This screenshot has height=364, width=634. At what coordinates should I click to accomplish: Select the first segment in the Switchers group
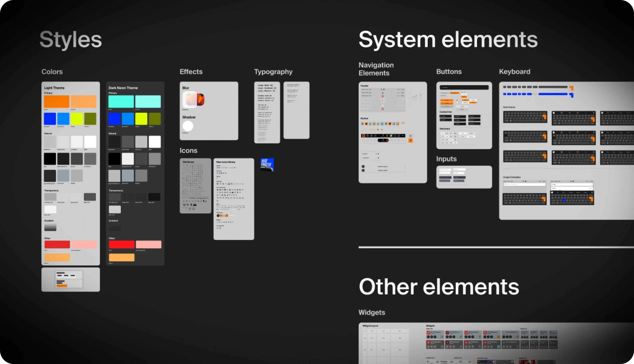(443, 133)
